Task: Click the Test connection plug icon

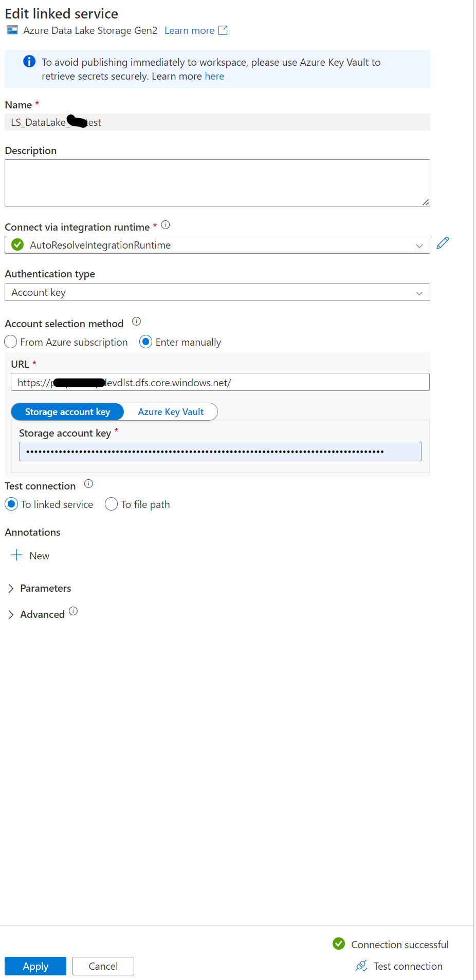Action: click(x=361, y=966)
